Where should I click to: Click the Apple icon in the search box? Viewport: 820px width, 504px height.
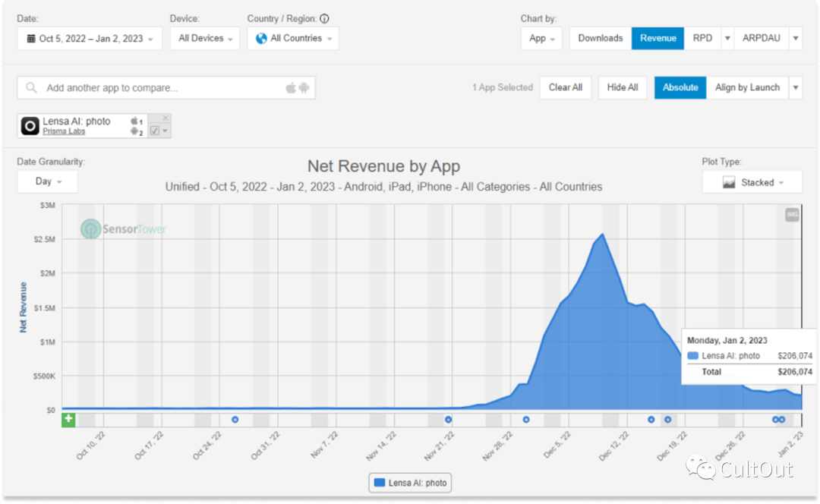[x=290, y=88]
